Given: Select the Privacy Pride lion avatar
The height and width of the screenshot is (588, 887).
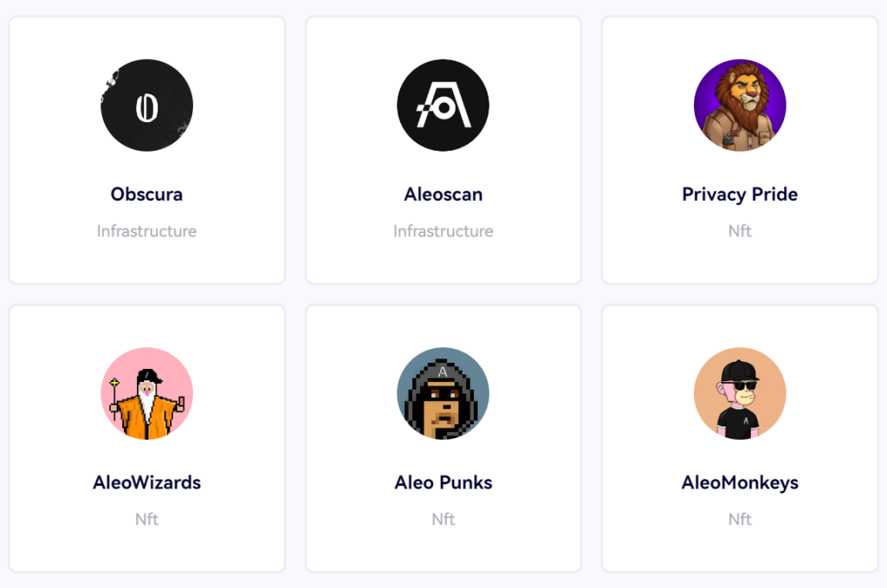Looking at the screenshot, I should 740,105.
